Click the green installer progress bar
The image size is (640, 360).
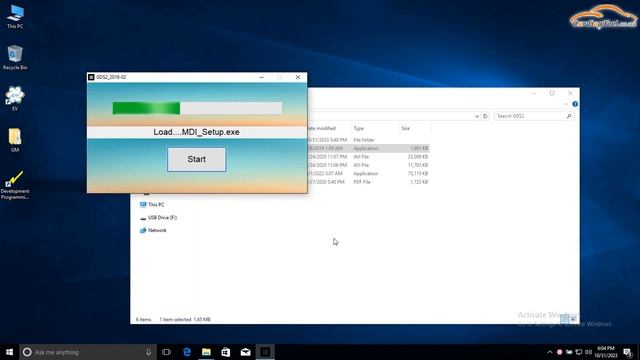pyautogui.click(x=197, y=108)
